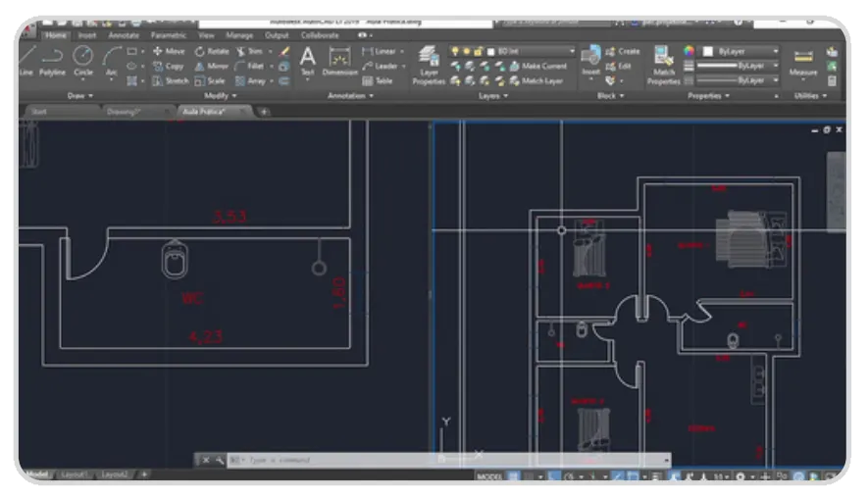The image size is (868, 497).
Task: Click the Match Layer button
Action: coord(536,80)
